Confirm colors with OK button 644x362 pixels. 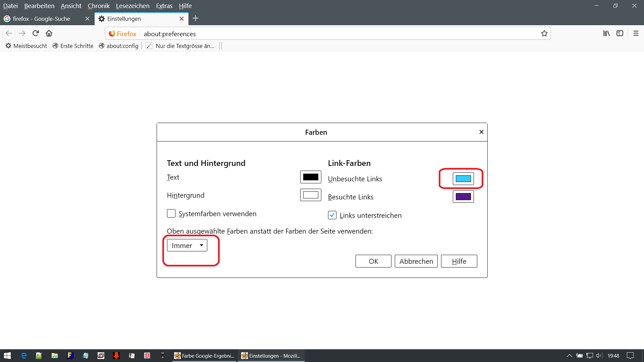coord(373,261)
